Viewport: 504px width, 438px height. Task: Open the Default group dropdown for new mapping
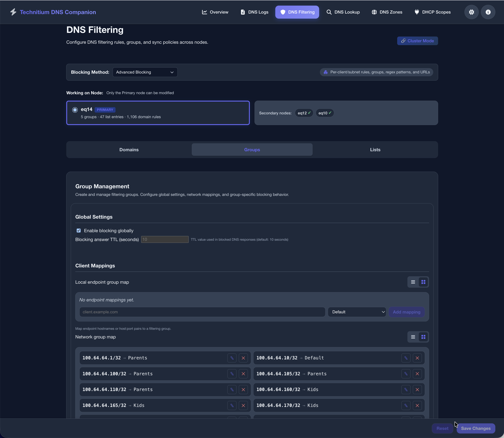click(x=357, y=312)
